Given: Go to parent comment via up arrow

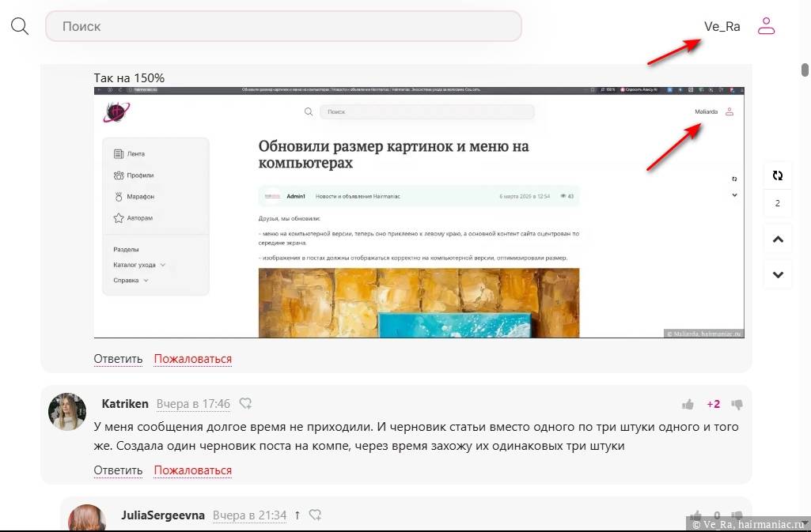Looking at the screenshot, I should [297, 515].
